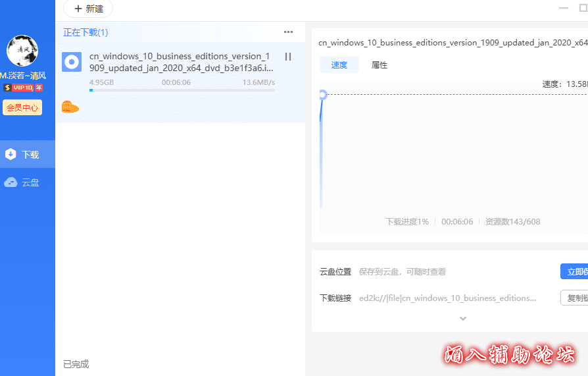Click the 立即保存 save to cloud button

(574, 271)
